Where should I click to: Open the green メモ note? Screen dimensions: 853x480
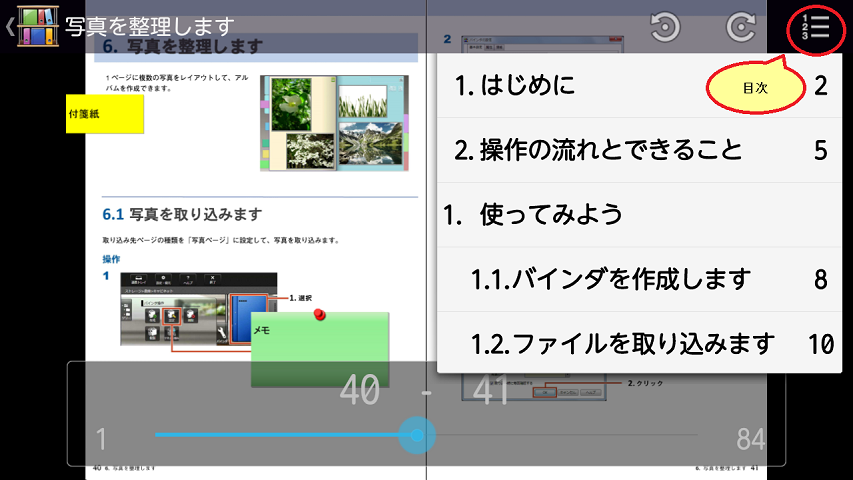pyautogui.click(x=320, y=349)
